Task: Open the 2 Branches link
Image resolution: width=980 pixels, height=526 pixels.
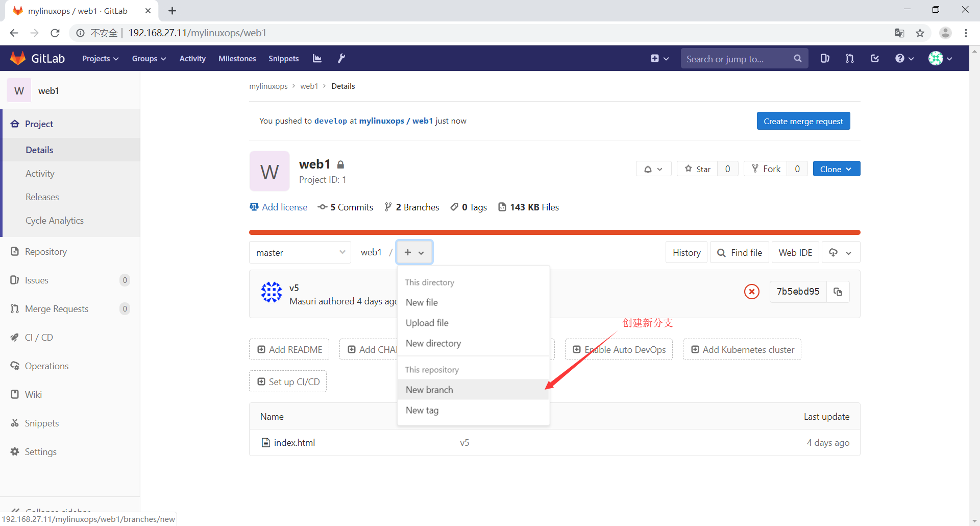Action: click(412, 207)
